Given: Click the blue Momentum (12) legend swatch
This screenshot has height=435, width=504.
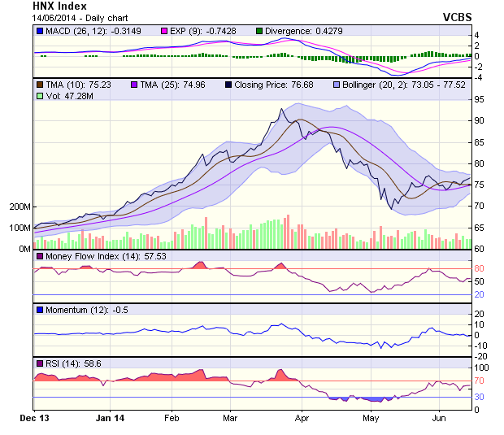Looking at the screenshot, I should tap(39, 310).
